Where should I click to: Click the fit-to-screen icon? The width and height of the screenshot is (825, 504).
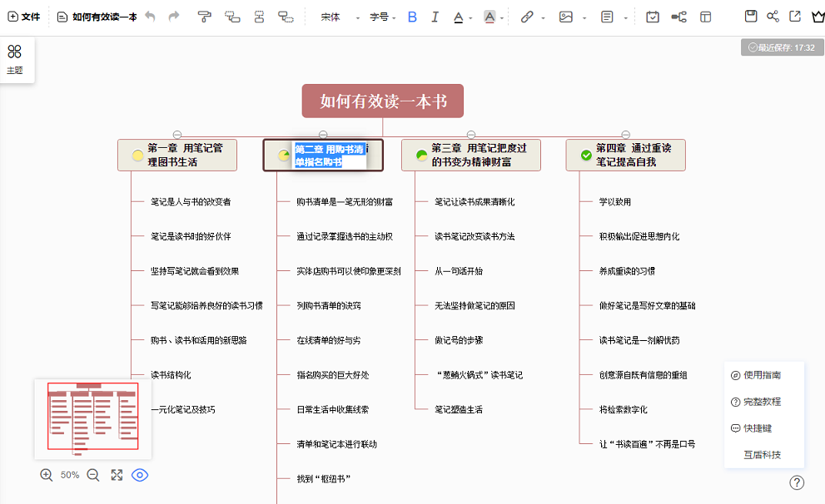(117, 475)
